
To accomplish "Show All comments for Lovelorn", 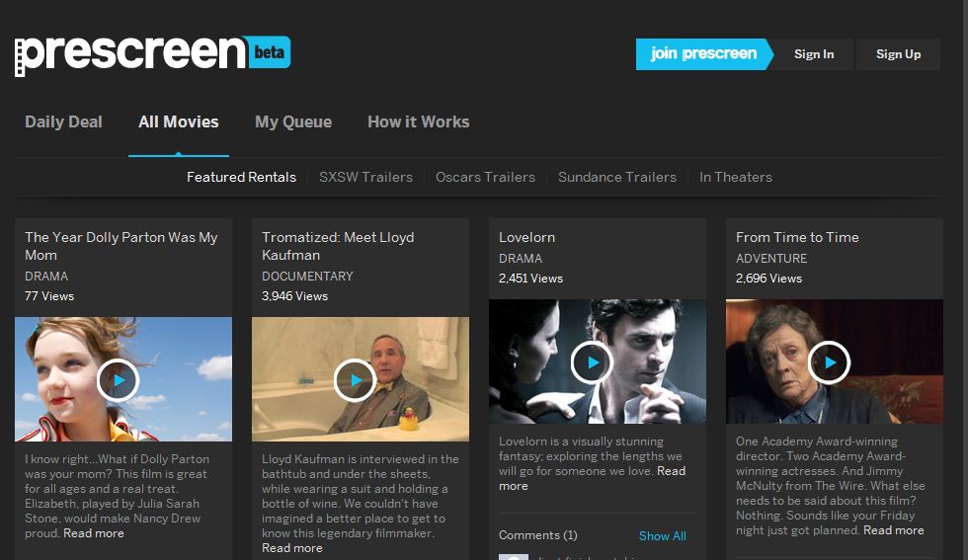I will [x=663, y=536].
